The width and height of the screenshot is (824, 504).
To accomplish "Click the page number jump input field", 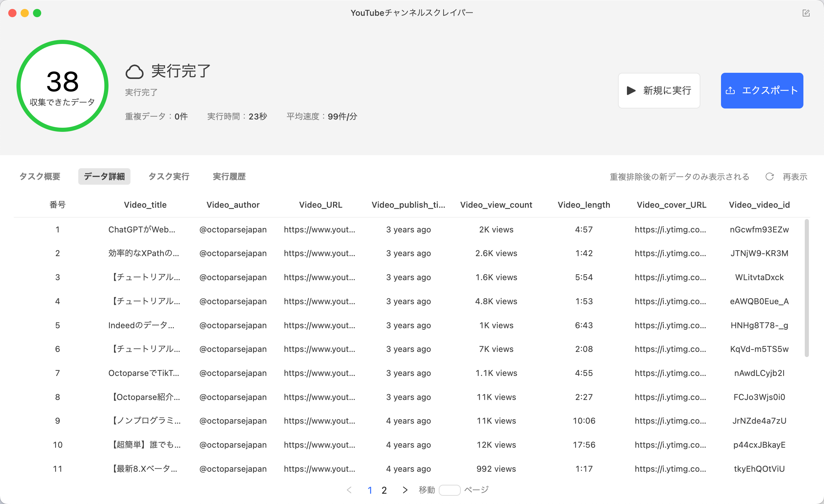I will tap(449, 490).
